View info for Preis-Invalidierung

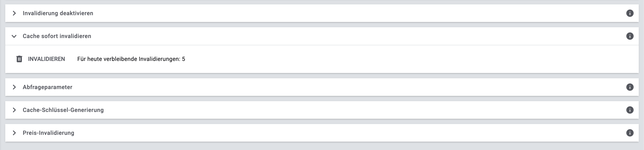pos(630,133)
